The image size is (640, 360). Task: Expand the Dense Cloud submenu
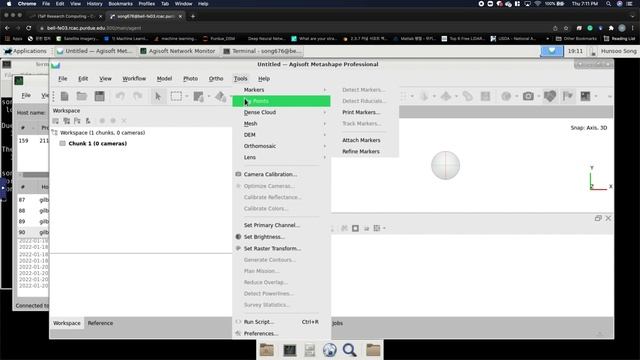tap(281, 112)
